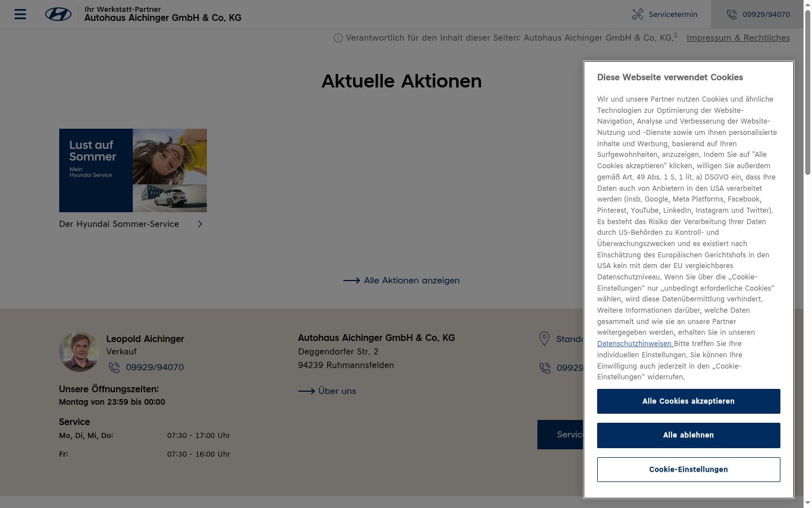Click the Diese Webseite verwendet Cookies heading
This screenshot has height=508, width=812.
[x=670, y=77]
